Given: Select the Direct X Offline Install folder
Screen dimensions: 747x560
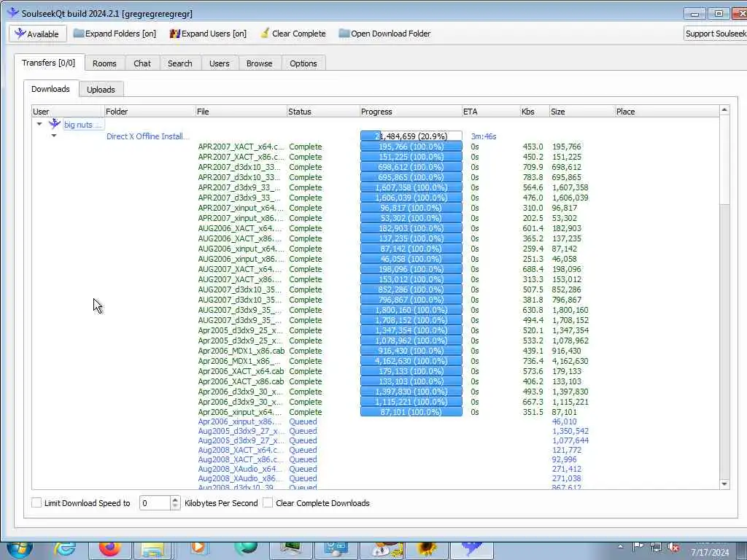Looking at the screenshot, I should coord(147,136).
